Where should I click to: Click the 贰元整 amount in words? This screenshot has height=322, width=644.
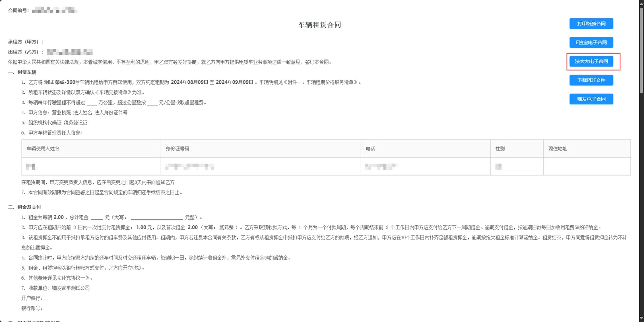click(x=226, y=227)
